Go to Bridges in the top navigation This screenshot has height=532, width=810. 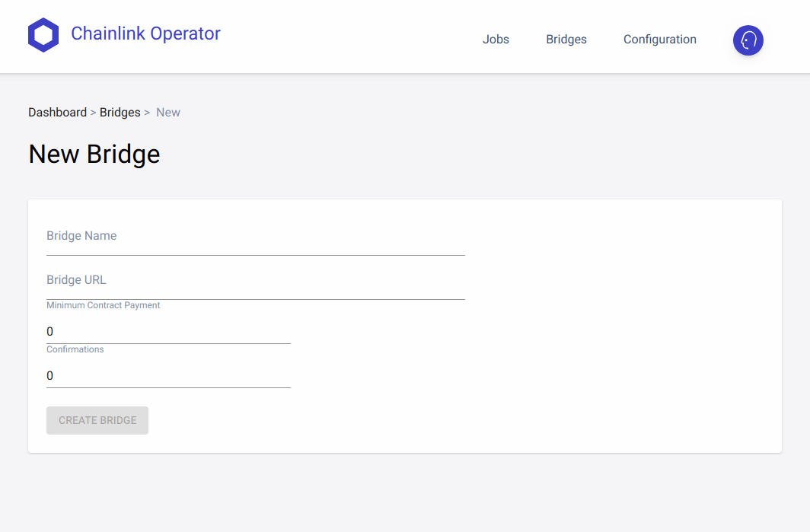pyautogui.click(x=566, y=40)
